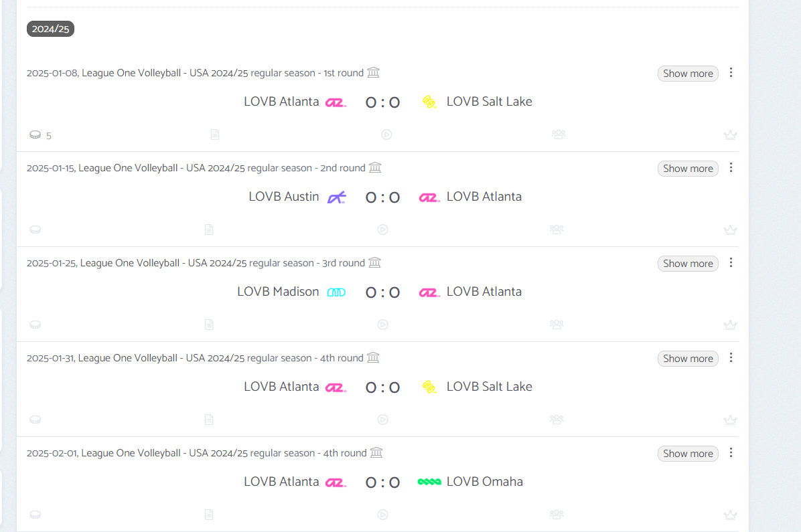
Task: Open three-dot menu for 2025-01-15 match
Action: tap(731, 167)
